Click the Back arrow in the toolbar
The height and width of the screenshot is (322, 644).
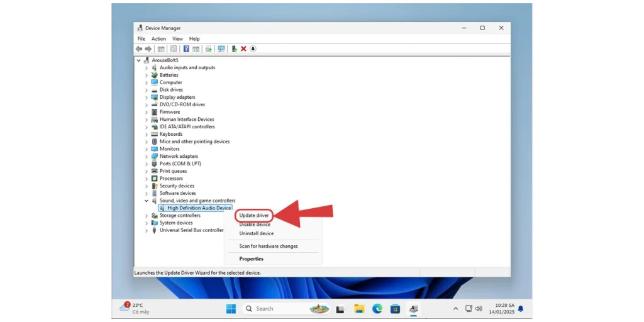point(139,49)
